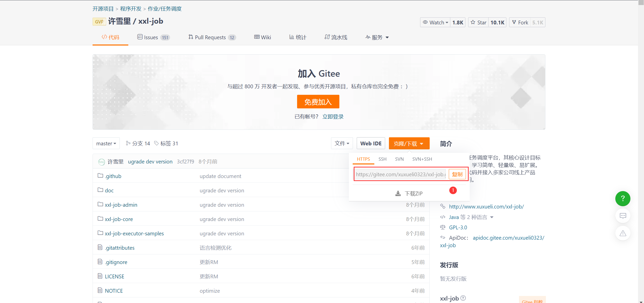644x303 pixels.
Task: Expand the 服务 services dropdown
Action: 377,37
